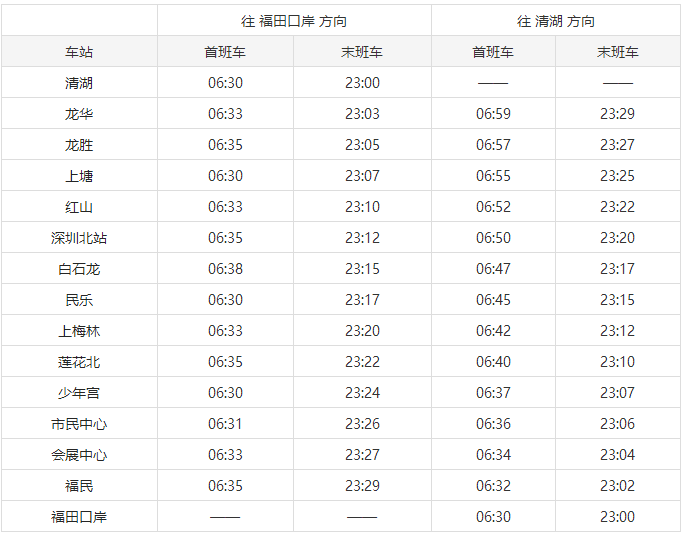Image resolution: width=684 pixels, height=535 pixels.
Task: Click 首班车 header under 往 福田口岸 方向
Action: coord(225,52)
